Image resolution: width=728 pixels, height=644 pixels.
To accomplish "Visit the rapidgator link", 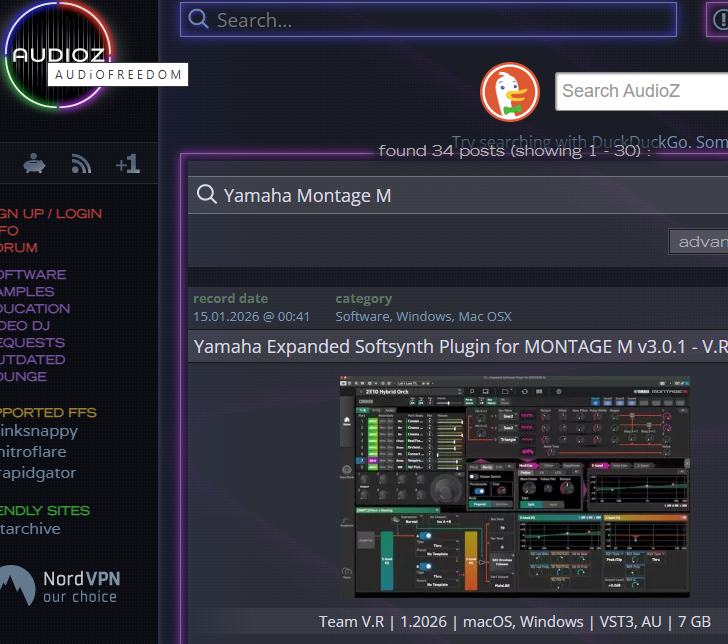I will pyautogui.click(x=38, y=473).
